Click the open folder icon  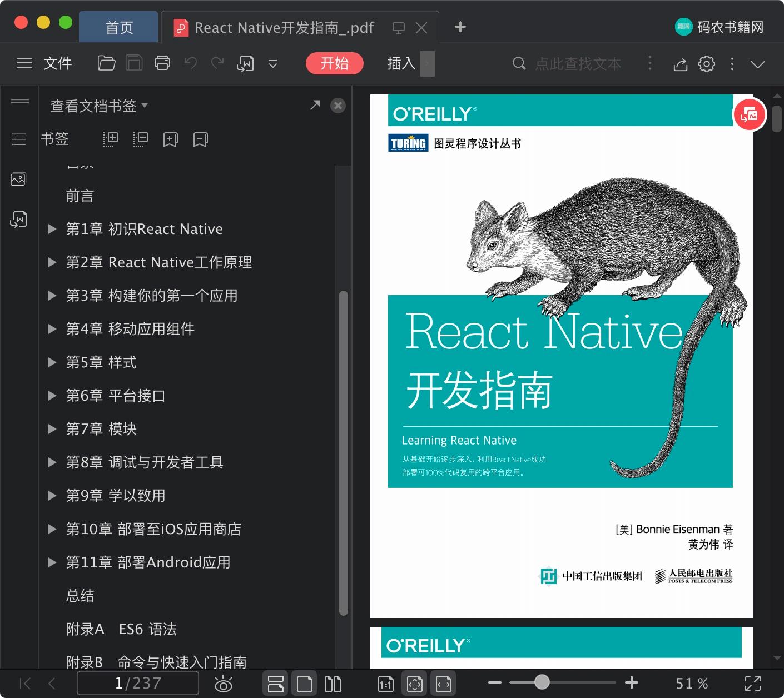pyautogui.click(x=106, y=63)
